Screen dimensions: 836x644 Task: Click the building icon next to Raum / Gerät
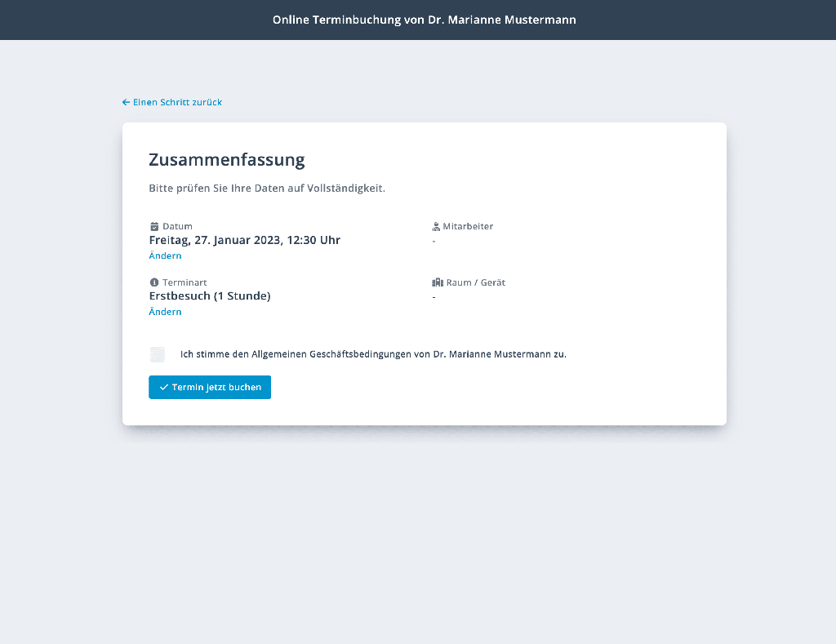(x=438, y=282)
